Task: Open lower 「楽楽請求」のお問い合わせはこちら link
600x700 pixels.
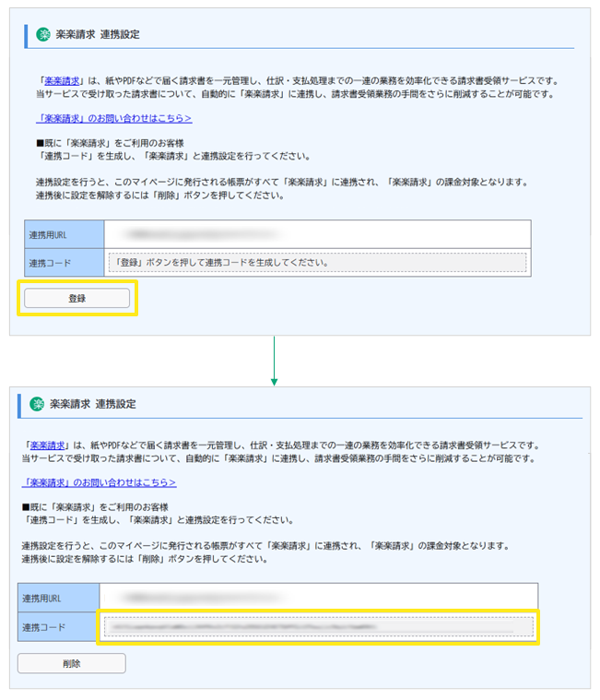Action: tap(99, 482)
